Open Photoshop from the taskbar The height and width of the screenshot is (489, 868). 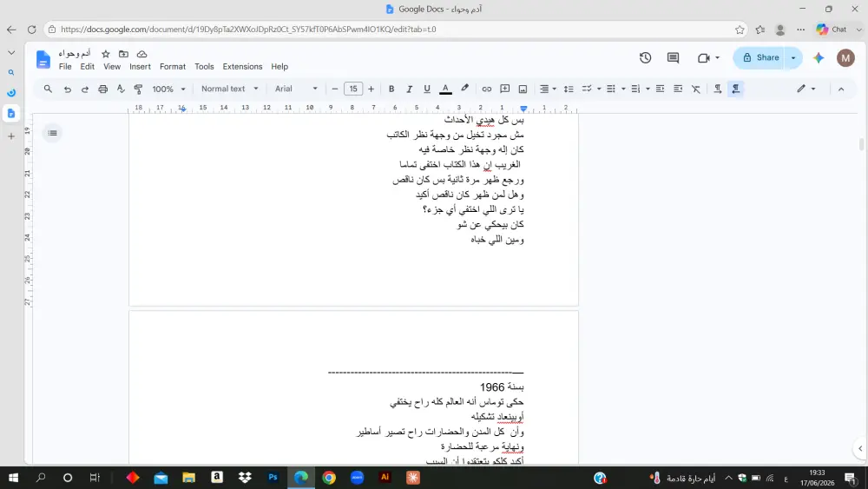[x=273, y=478]
